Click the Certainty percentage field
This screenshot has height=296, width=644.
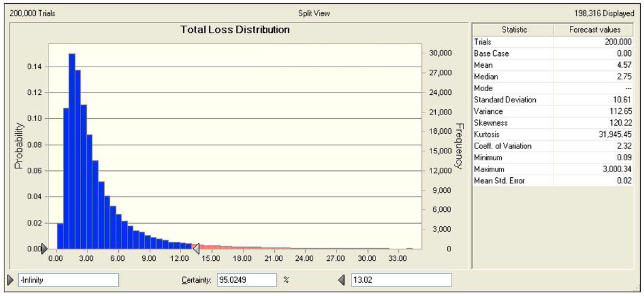pyautogui.click(x=247, y=280)
